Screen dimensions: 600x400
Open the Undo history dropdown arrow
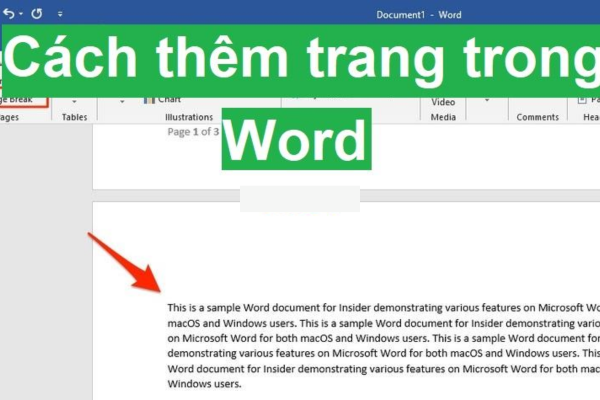tap(21, 14)
